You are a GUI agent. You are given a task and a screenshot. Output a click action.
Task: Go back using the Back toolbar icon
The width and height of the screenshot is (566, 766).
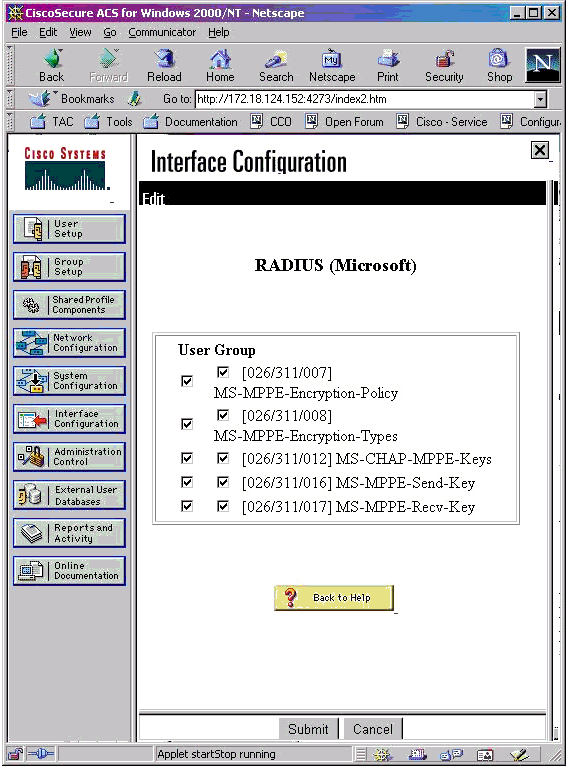click(52, 65)
